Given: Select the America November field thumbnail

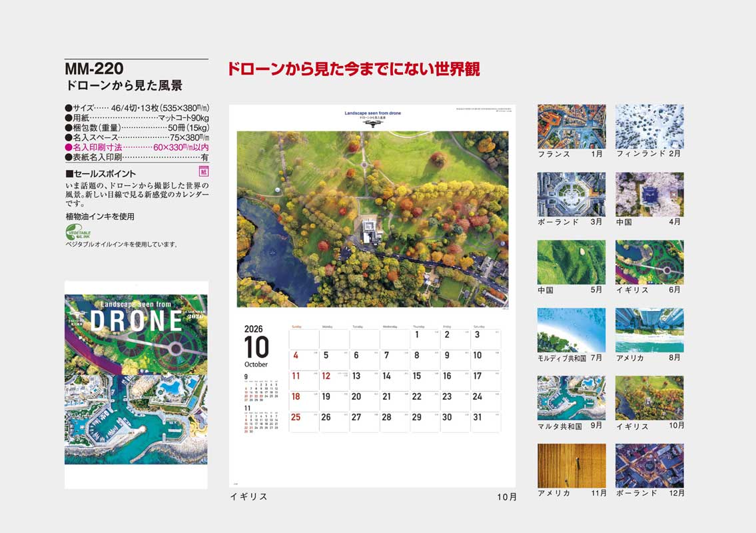Looking at the screenshot, I should [571, 466].
